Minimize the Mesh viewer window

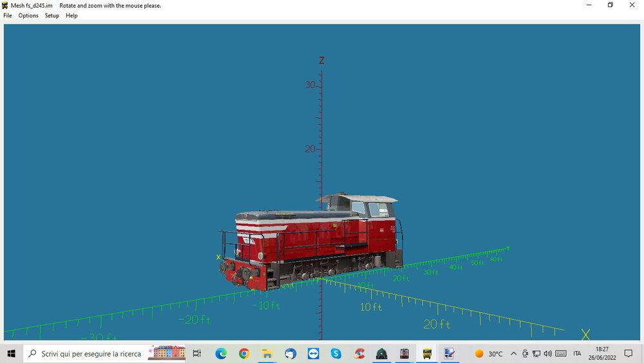(x=589, y=5)
